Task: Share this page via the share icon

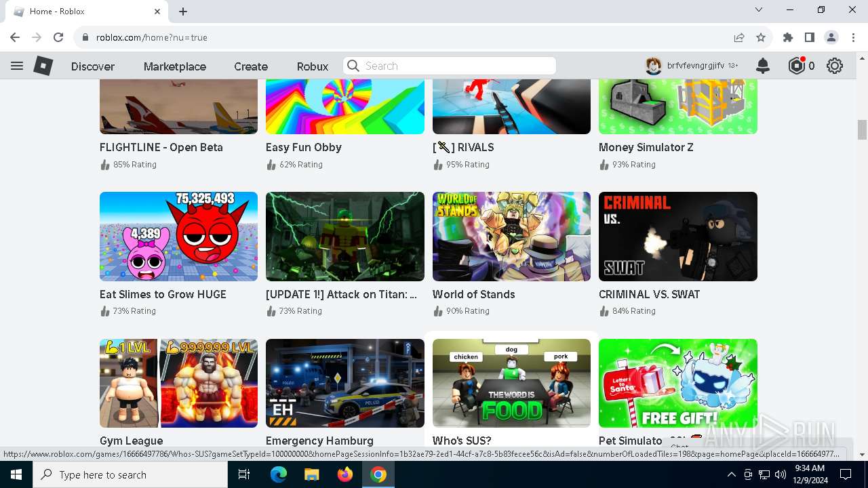Action: point(739,37)
